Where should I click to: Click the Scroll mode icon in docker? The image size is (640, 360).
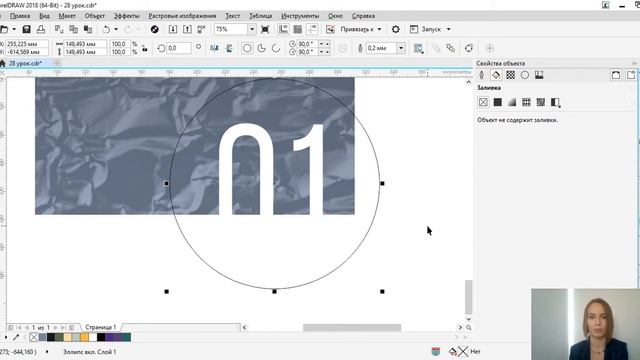pos(616,75)
